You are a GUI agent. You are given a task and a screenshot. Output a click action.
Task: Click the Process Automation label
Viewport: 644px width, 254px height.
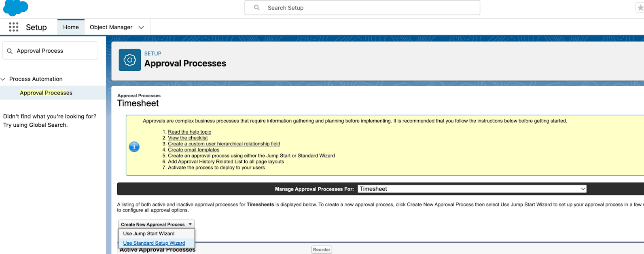36,79
